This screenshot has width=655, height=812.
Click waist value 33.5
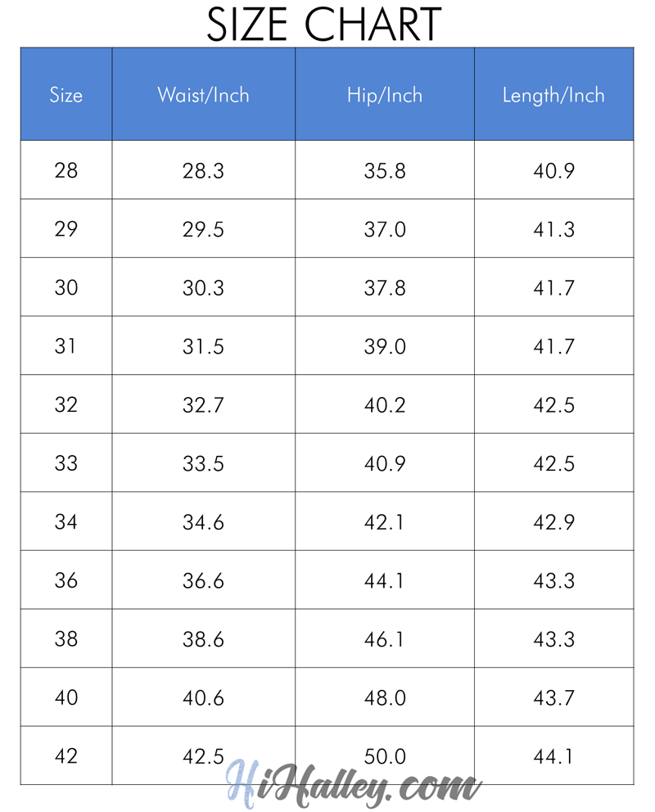click(x=203, y=464)
